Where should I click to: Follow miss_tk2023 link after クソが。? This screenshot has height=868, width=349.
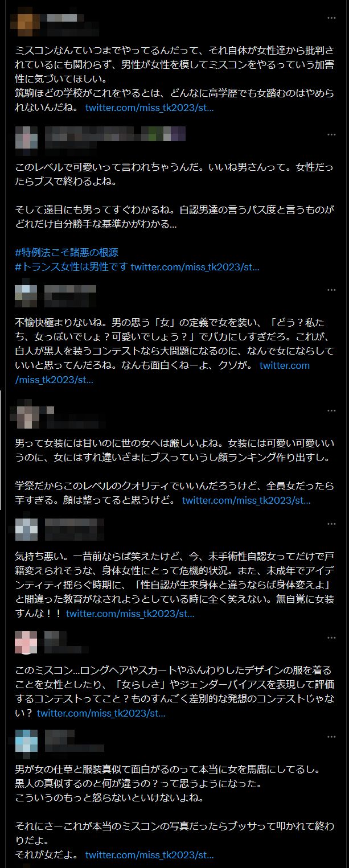point(162,372)
